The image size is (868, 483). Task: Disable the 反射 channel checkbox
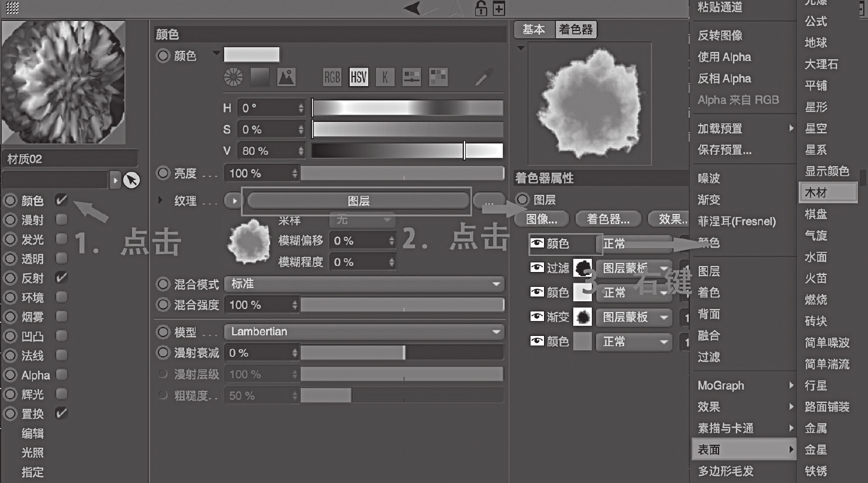click(x=61, y=278)
